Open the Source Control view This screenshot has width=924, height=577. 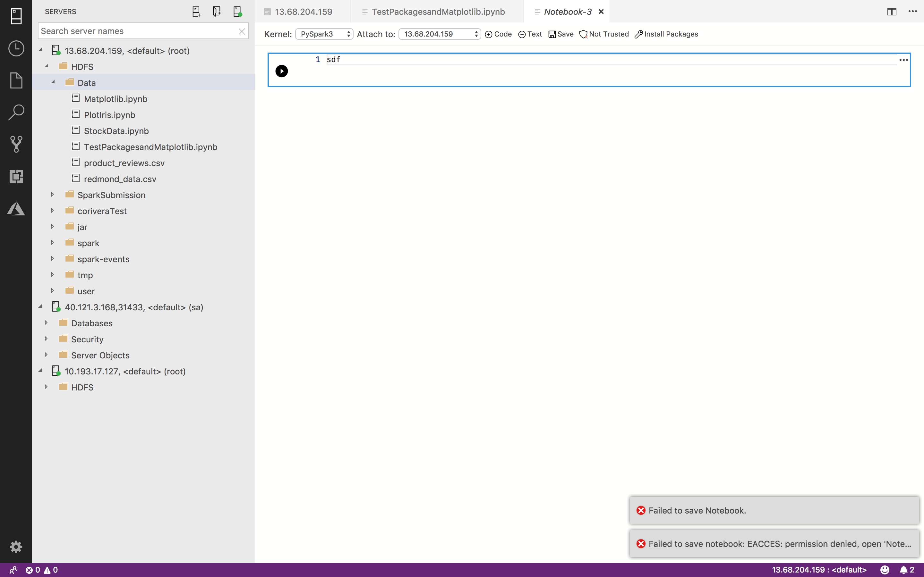pos(16,144)
